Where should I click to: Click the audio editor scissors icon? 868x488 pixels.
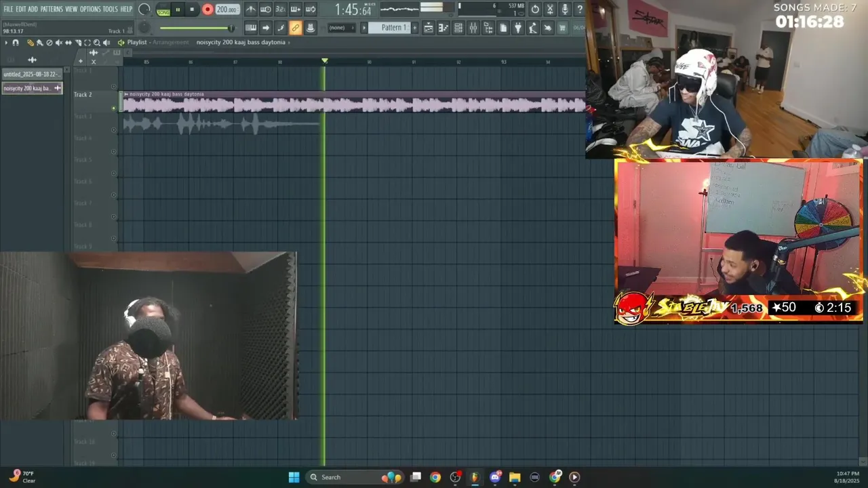(550, 9)
